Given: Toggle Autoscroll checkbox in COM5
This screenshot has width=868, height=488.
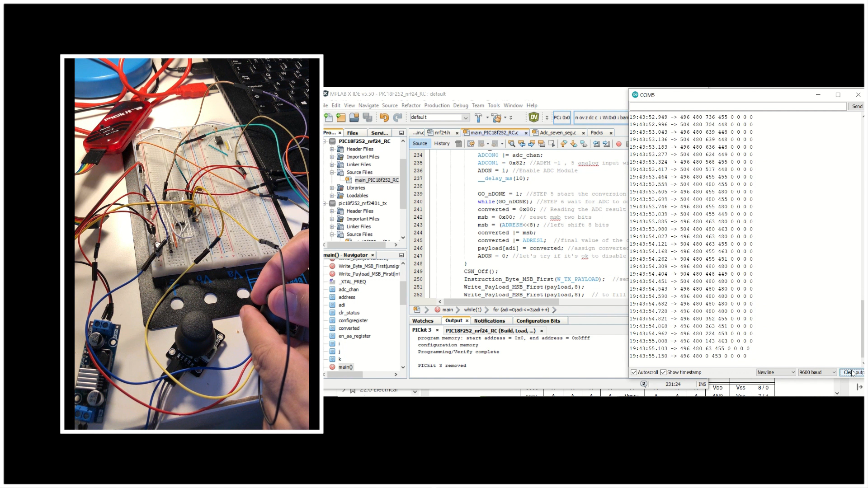Looking at the screenshot, I should 634,372.
